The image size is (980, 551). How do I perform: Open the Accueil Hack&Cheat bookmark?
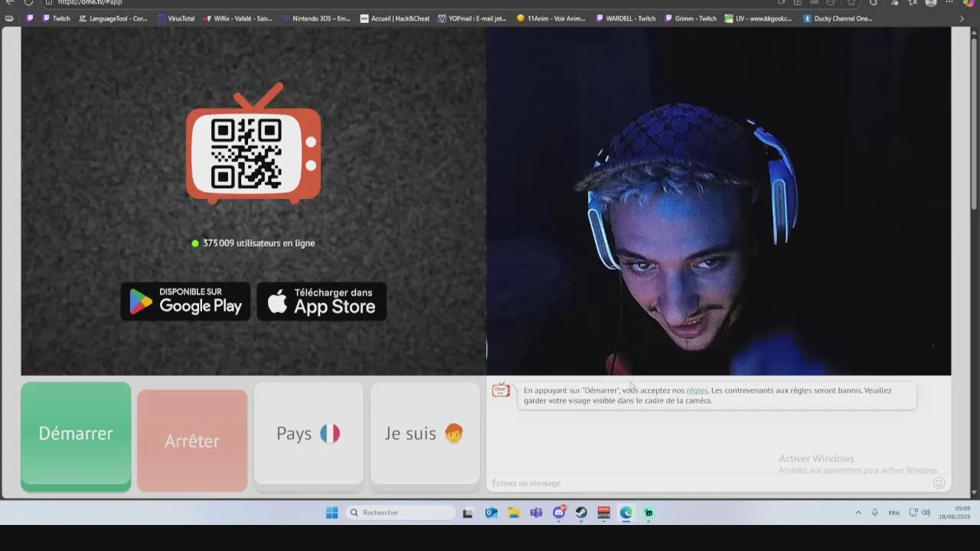tap(395, 18)
